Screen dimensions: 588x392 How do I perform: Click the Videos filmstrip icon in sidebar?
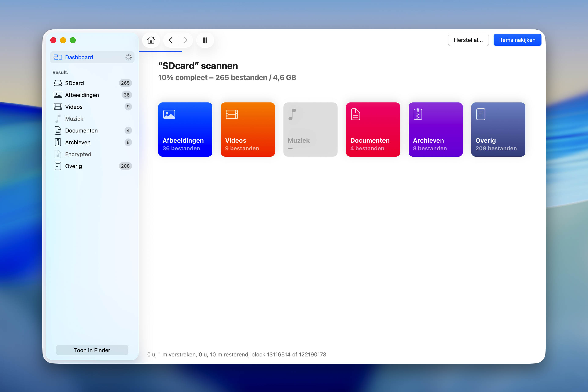(58, 107)
